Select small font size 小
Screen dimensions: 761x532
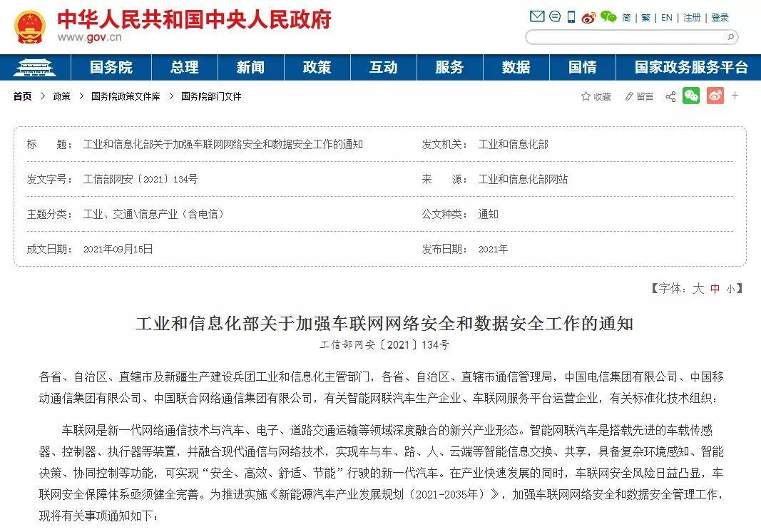[x=730, y=289]
